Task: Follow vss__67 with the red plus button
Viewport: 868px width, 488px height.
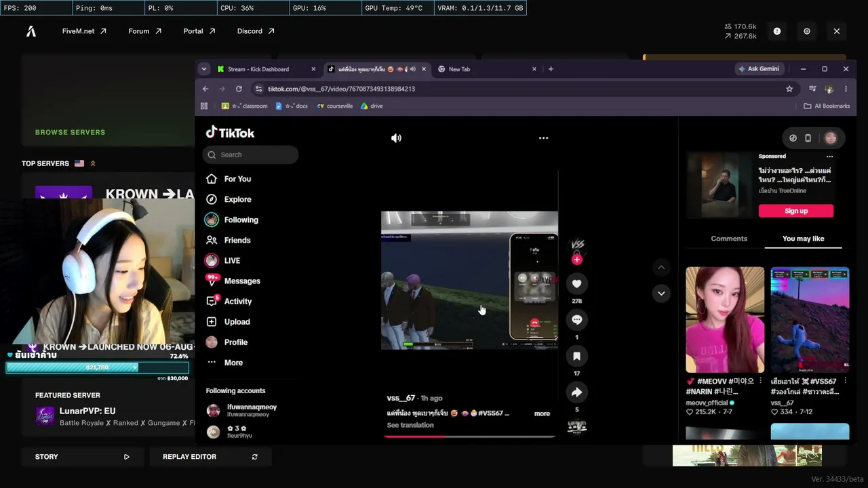Action: 577,260
